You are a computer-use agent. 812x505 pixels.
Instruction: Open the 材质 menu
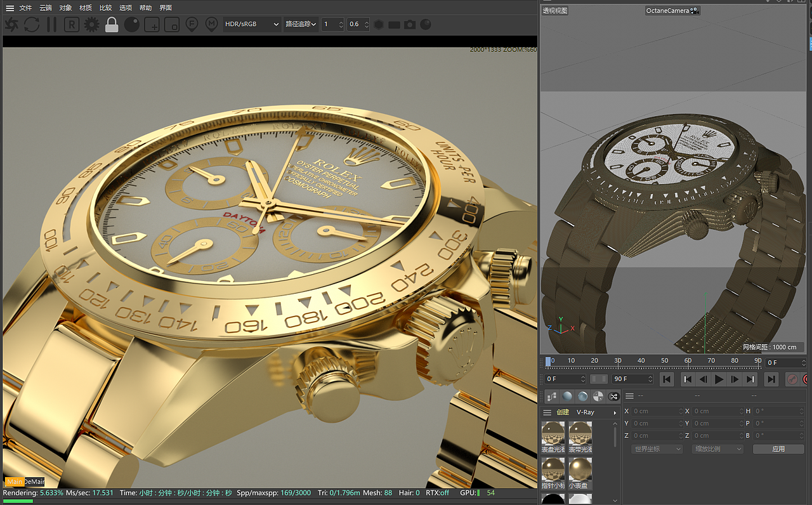click(x=86, y=8)
